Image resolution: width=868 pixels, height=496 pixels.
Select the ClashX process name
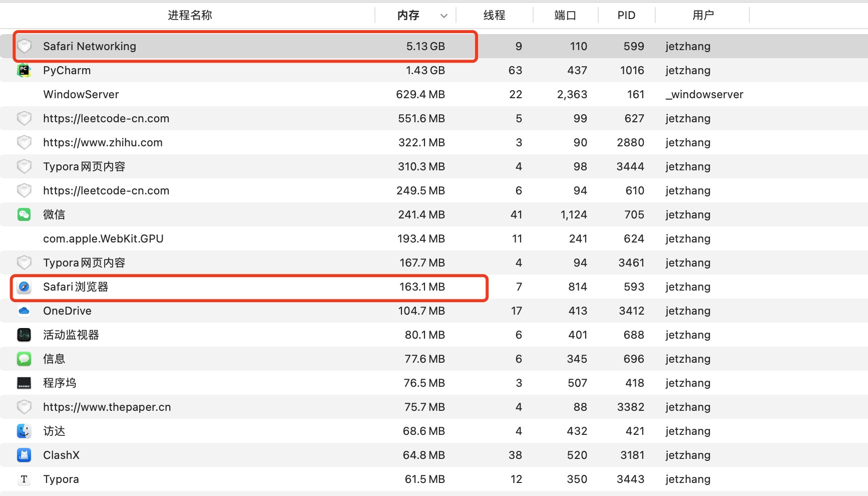[x=61, y=455]
